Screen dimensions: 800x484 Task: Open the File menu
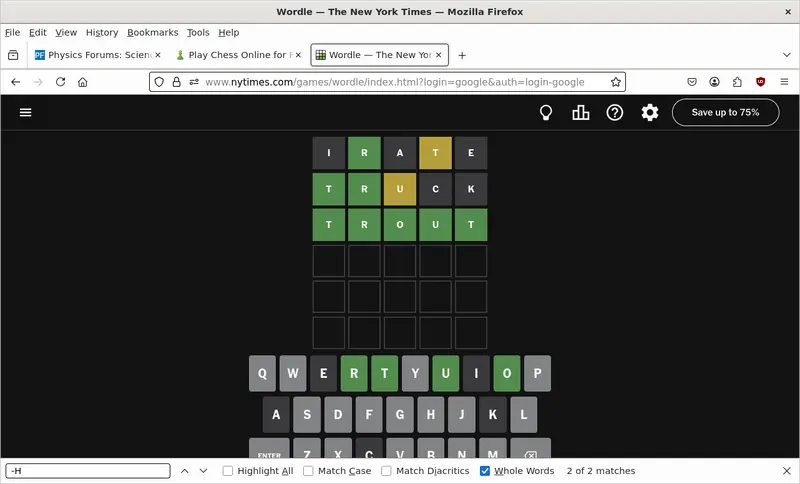coord(12,33)
